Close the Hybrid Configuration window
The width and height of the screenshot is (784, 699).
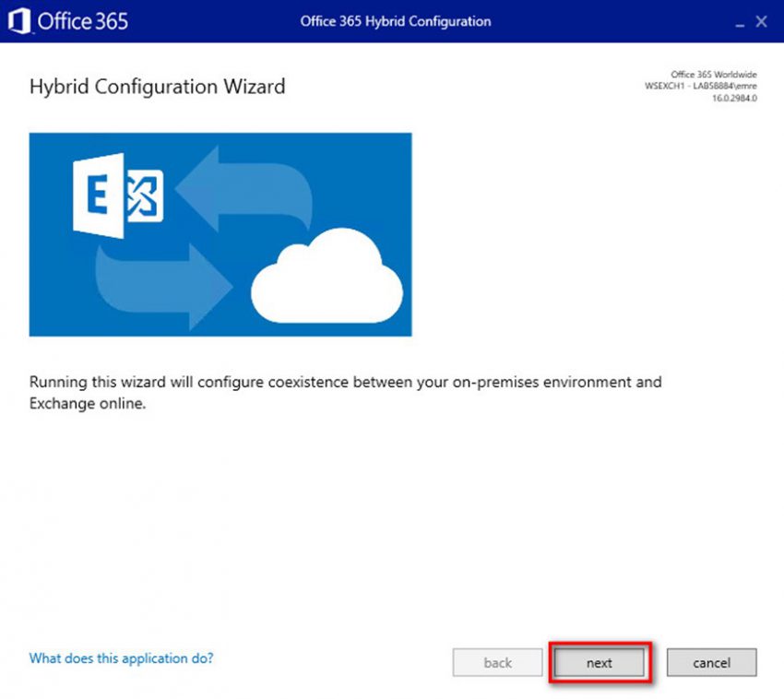[762, 21]
